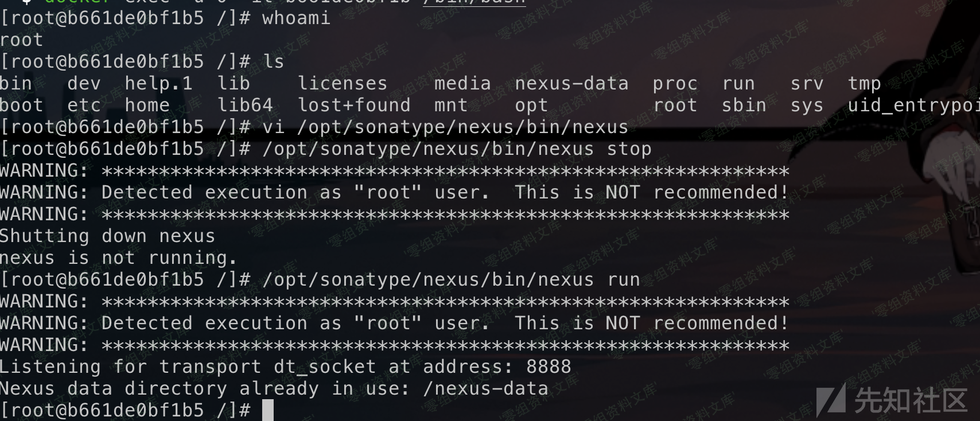Image resolution: width=980 pixels, height=421 pixels.
Task: Click the media directory name
Action: (x=462, y=84)
